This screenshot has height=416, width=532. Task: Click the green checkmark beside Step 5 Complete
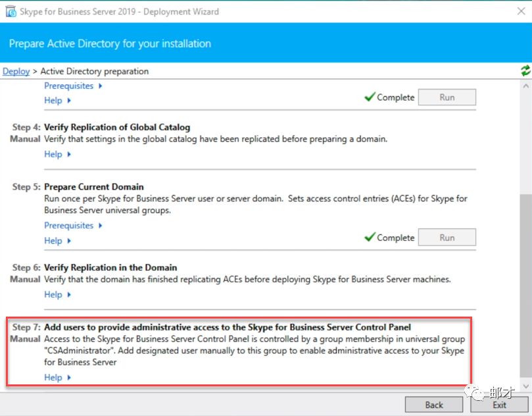tap(370, 238)
